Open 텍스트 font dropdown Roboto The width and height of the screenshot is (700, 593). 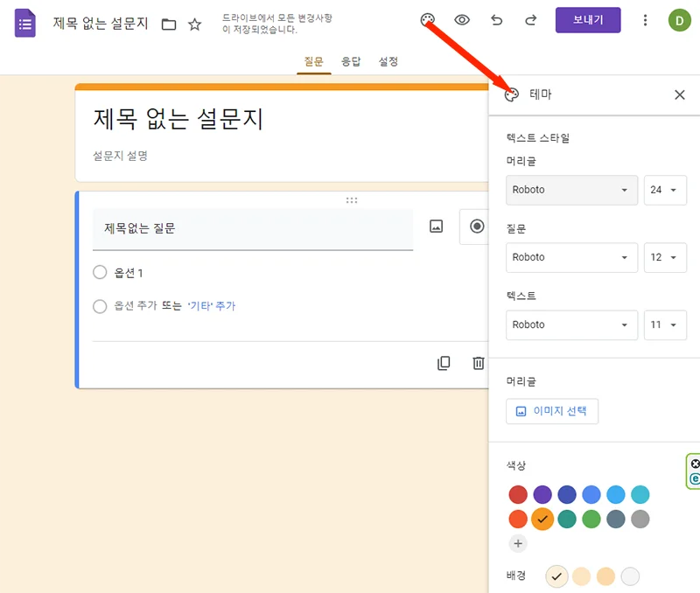coord(571,324)
